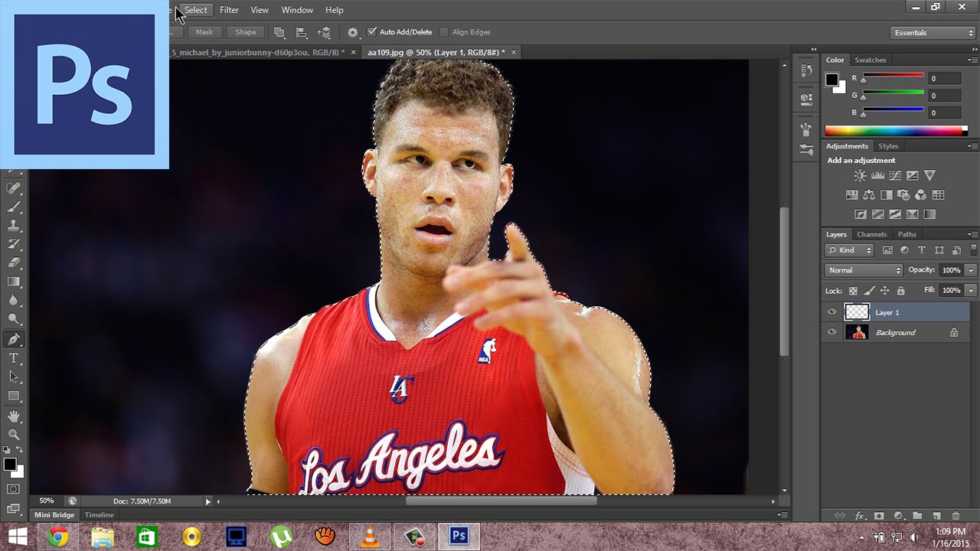Screen dimensions: 980x551
Task: Hide Layer 1 visibility eye
Action: (831, 312)
